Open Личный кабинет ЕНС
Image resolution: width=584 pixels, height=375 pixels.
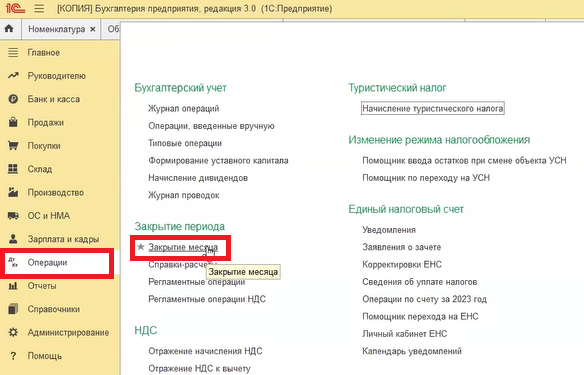click(404, 334)
